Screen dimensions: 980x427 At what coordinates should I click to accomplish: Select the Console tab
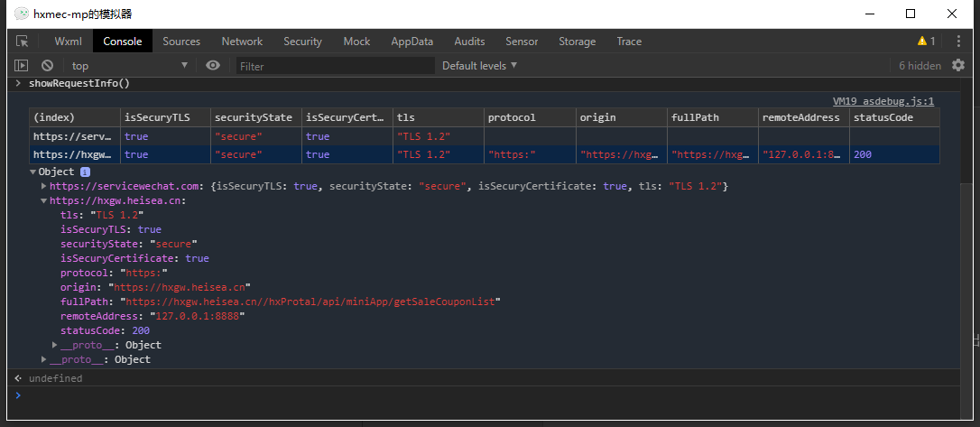pyautogui.click(x=123, y=42)
